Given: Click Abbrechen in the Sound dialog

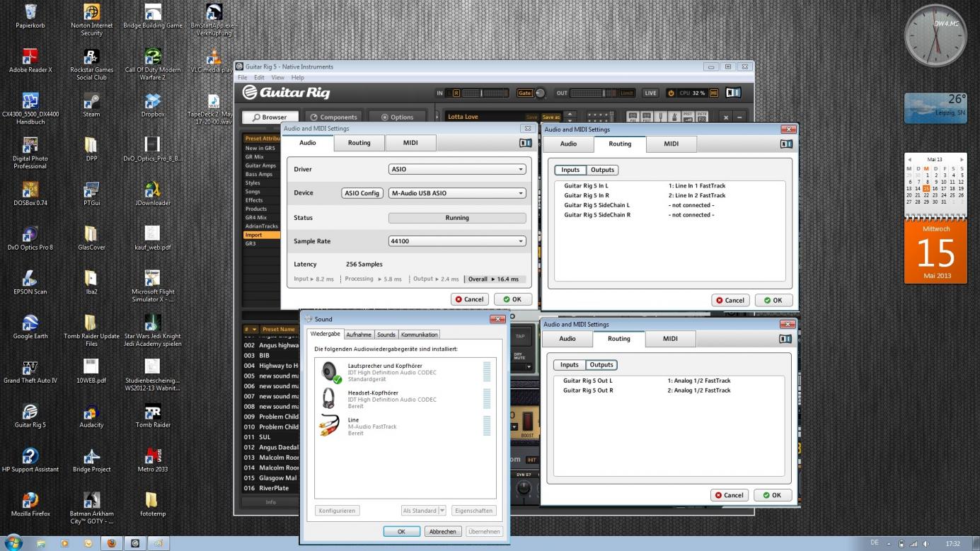Looking at the screenshot, I should tap(443, 531).
